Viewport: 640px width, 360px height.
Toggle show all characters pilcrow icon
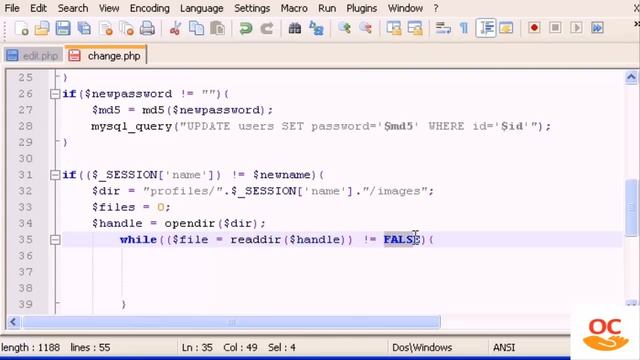(x=464, y=28)
